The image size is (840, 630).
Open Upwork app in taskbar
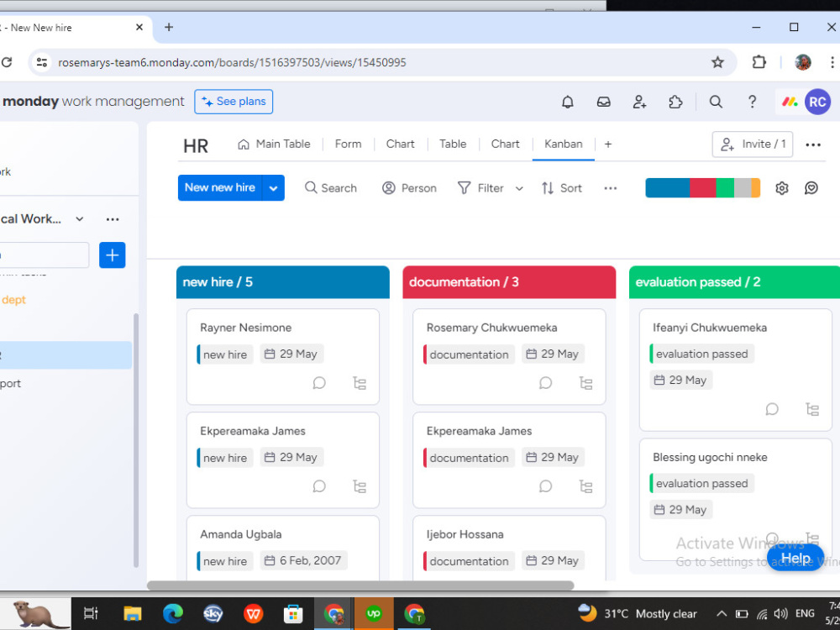tap(374, 613)
